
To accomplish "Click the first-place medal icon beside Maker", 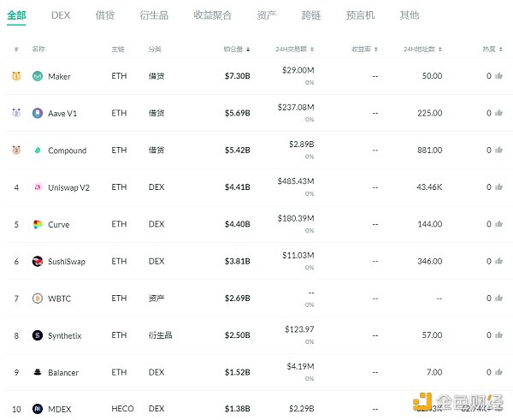I will tap(16, 76).
